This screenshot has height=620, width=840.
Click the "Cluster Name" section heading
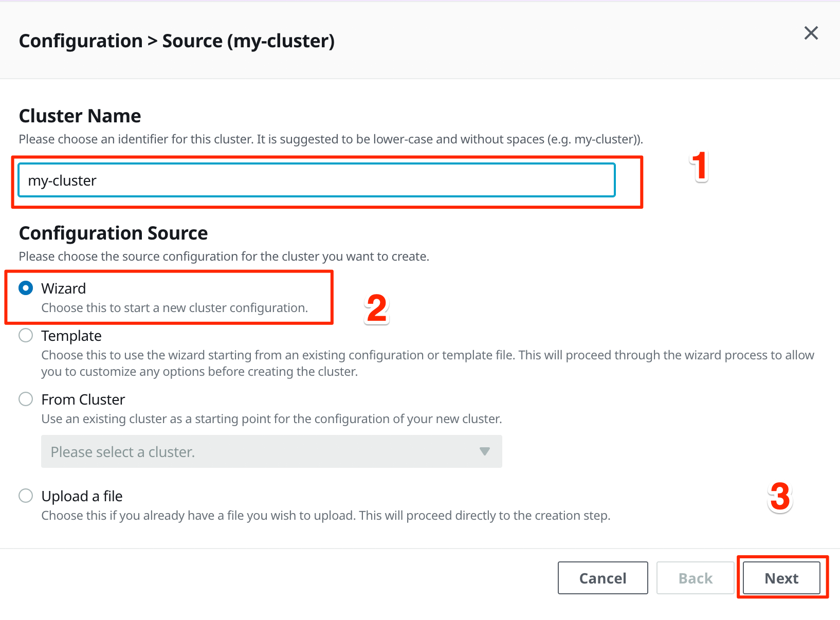pyautogui.click(x=80, y=116)
